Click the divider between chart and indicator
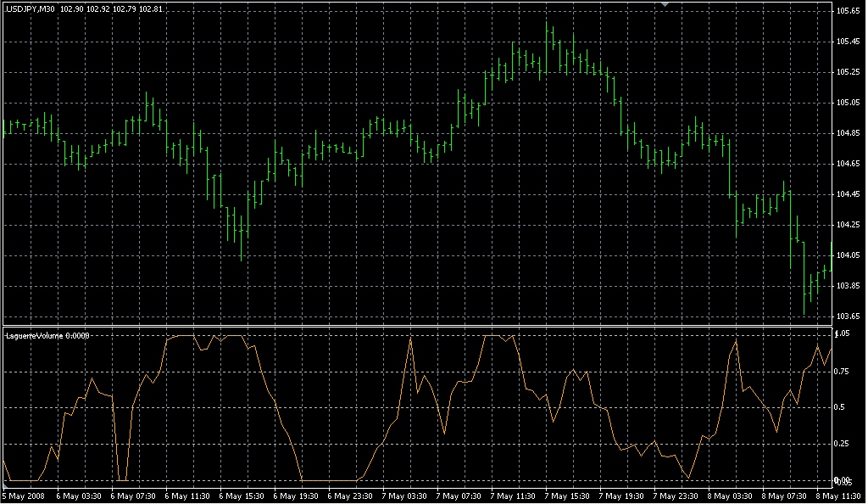The width and height of the screenshot is (868, 504). (x=415, y=326)
